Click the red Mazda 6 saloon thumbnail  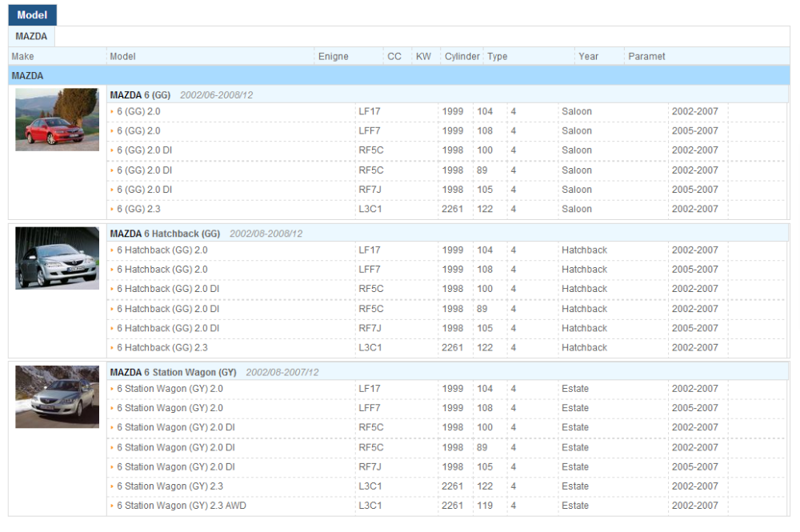point(57,119)
